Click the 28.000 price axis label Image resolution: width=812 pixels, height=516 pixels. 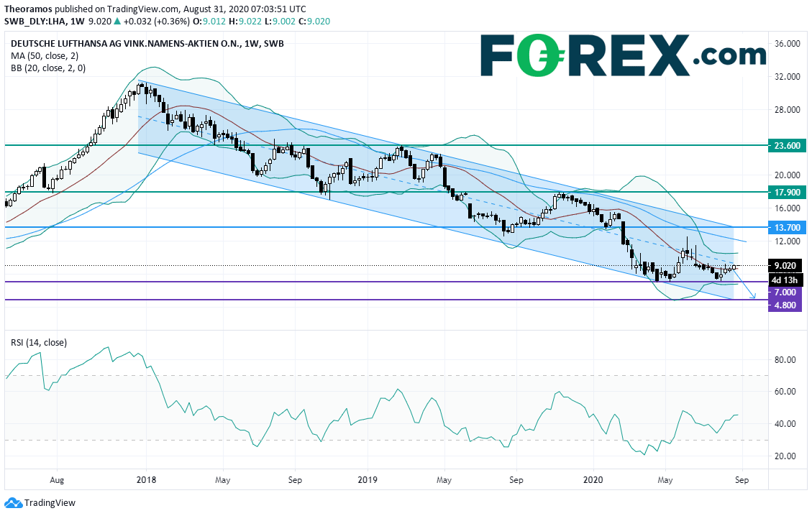point(787,110)
